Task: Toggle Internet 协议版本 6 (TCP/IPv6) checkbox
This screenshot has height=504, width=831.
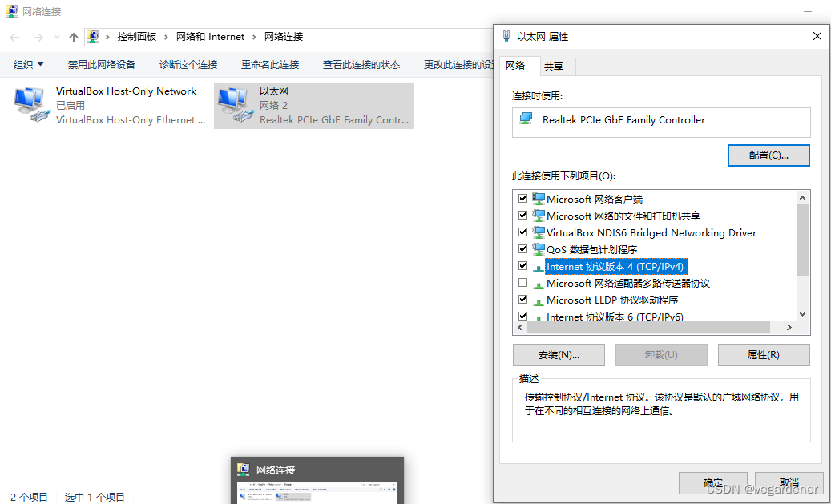Action: coord(522,316)
